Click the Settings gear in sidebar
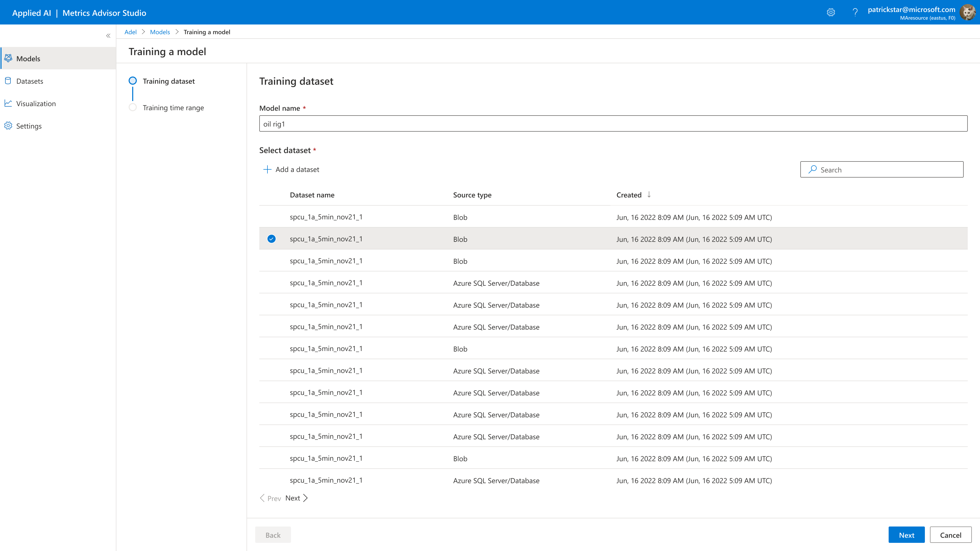This screenshot has height=551, width=980. [8, 126]
